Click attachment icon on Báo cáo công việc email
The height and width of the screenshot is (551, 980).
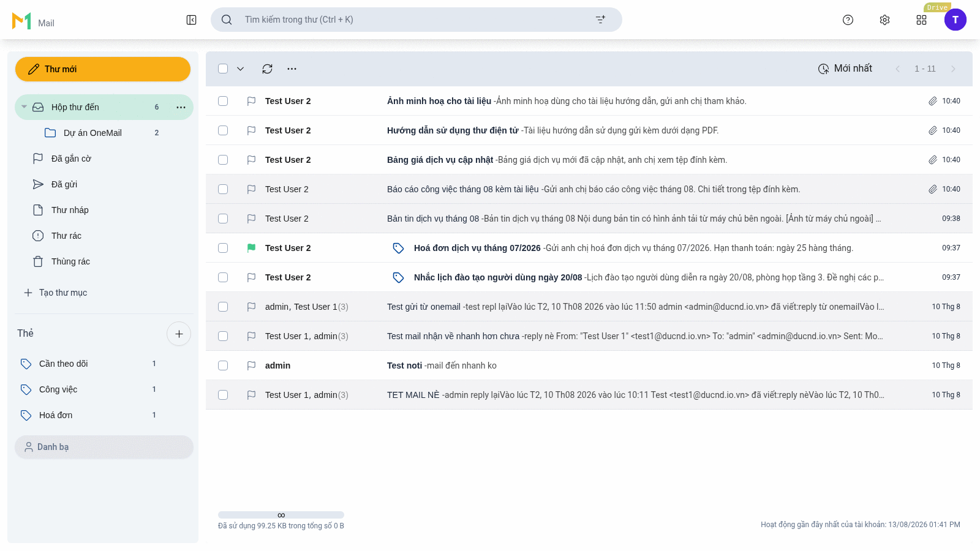932,189
